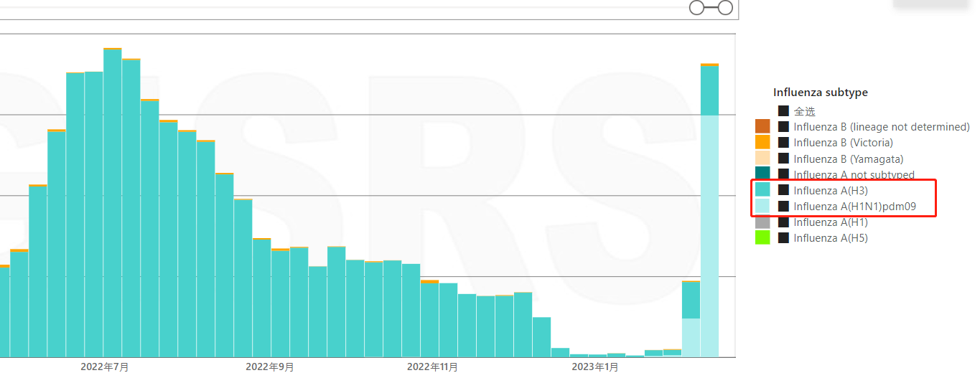Click the Influenza B (lineage not determined) label

pyautogui.click(x=881, y=127)
